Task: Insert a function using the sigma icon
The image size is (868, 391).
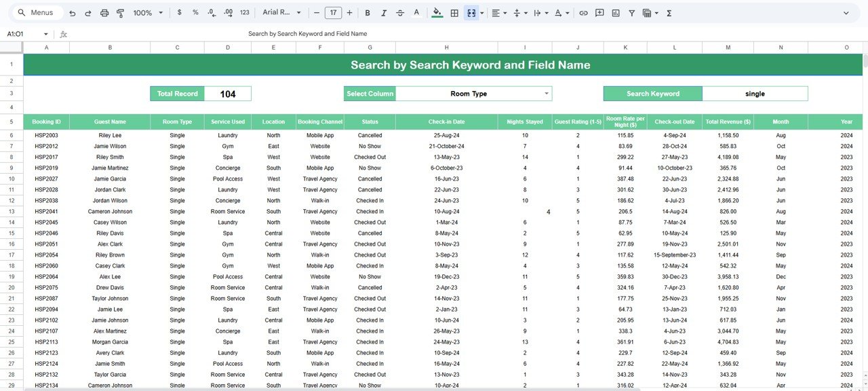Action: coord(668,13)
